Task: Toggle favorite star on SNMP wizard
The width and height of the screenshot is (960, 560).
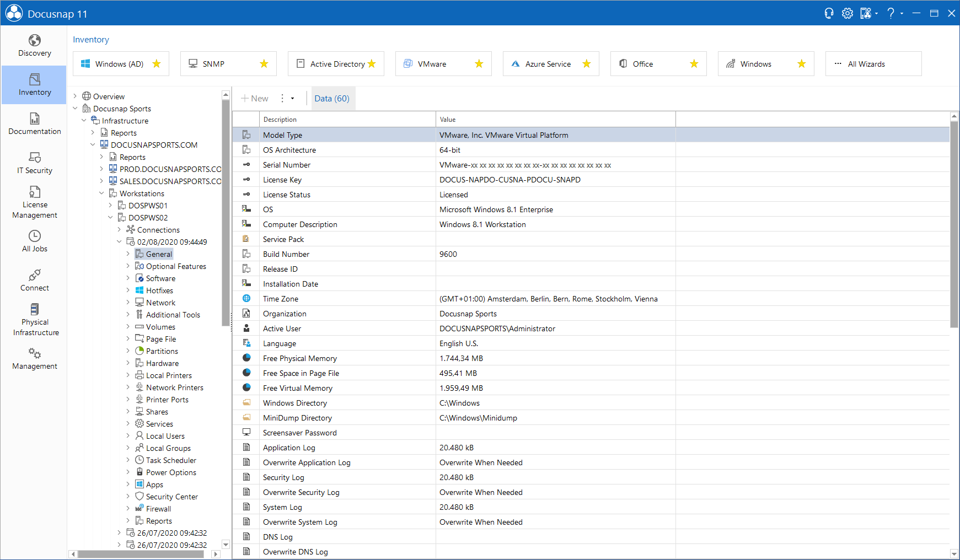Action: coord(264,64)
